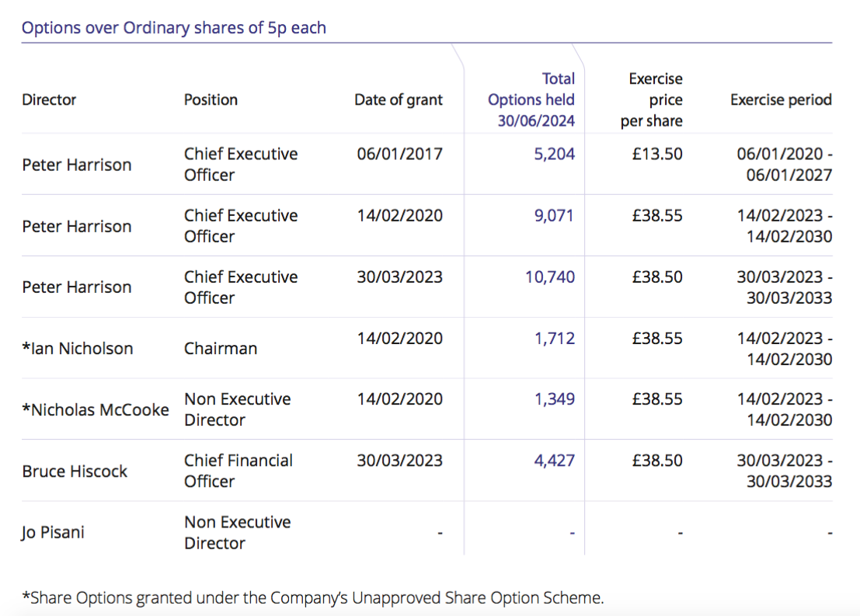Click the 'Total Options held 30/06/2024' header
860x616 pixels.
[x=531, y=99]
